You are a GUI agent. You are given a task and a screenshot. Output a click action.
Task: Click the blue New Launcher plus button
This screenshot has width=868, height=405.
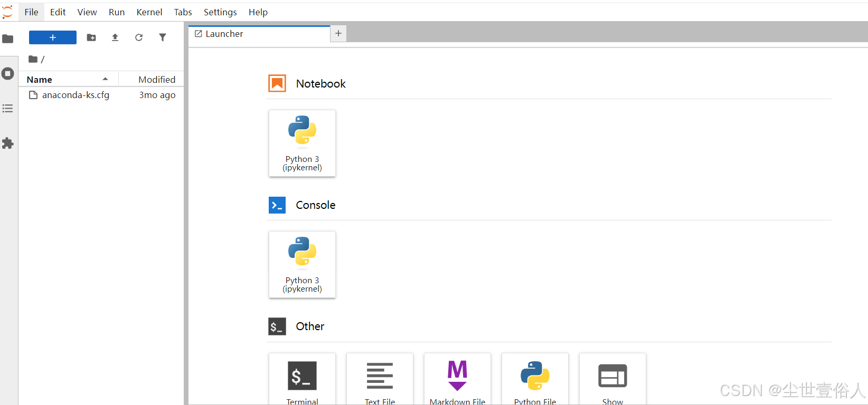[x=53, y=37]
